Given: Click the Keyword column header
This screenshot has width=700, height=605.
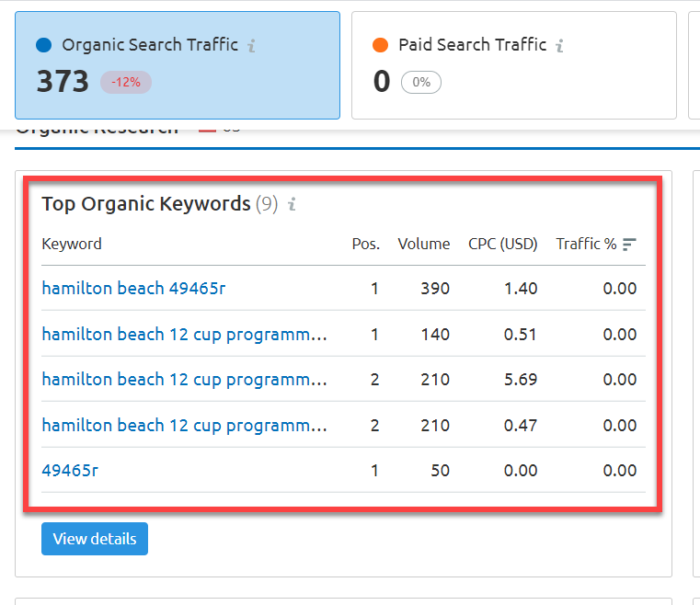Looking at the screenshot, I should pos(72,245).
